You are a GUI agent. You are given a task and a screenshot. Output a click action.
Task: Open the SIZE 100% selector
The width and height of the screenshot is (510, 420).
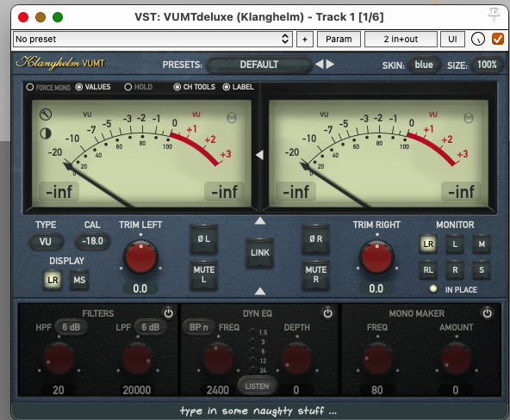click(x=487, y=65)
